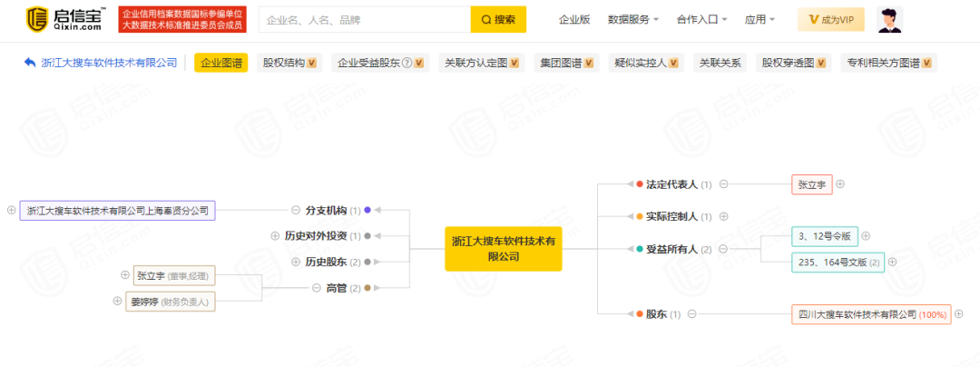Collapse the 股东 branch
This screenshot has width=980, height=367.
pyautogui.click(x=691, y=313)
